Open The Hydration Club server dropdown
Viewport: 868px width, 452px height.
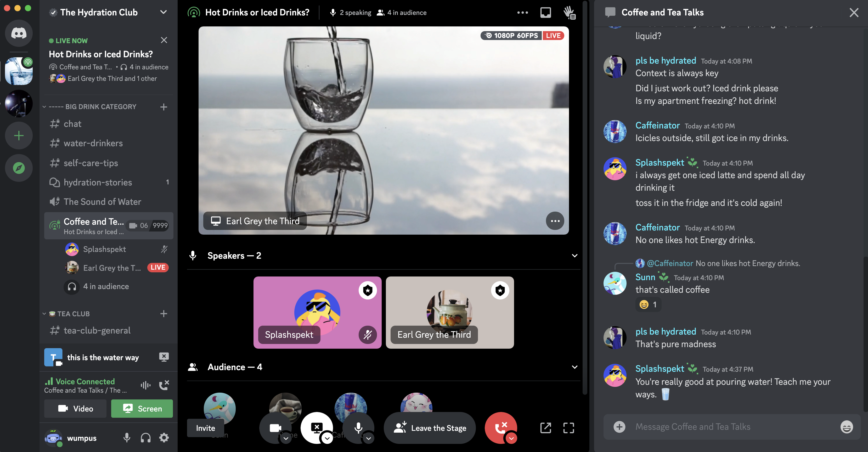point(164,13)
